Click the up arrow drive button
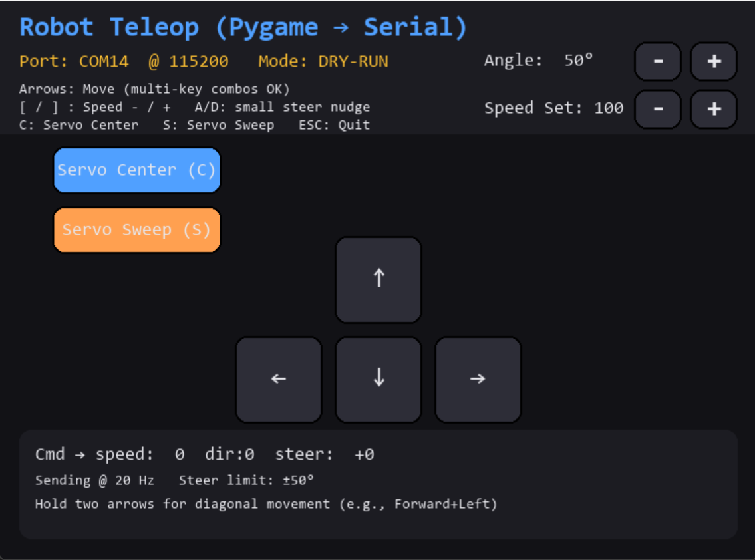This screenshot has height=560, width=755. pyautogui.click(x=378, y=280)
